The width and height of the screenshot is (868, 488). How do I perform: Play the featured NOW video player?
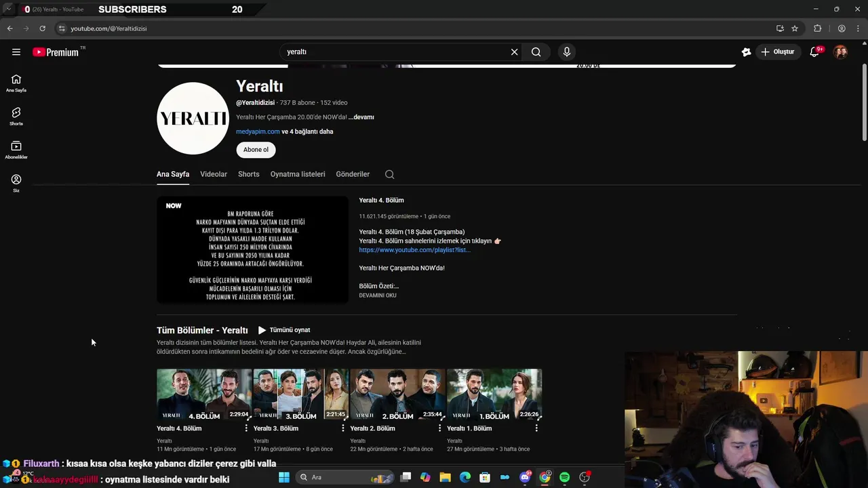pyautogui.click(x=252, y=250)
